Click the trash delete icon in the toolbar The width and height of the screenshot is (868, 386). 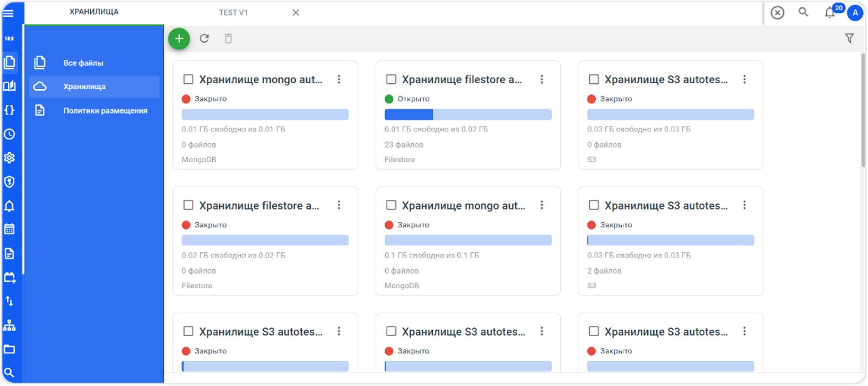point(228,39)
